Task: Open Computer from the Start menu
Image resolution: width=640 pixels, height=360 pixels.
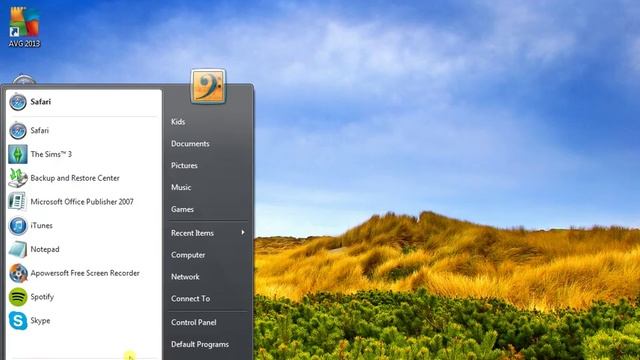Action: point(188,255)
